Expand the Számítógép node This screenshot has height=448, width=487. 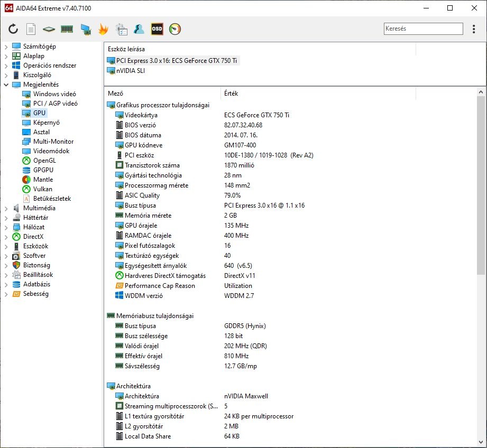(6, 47)
